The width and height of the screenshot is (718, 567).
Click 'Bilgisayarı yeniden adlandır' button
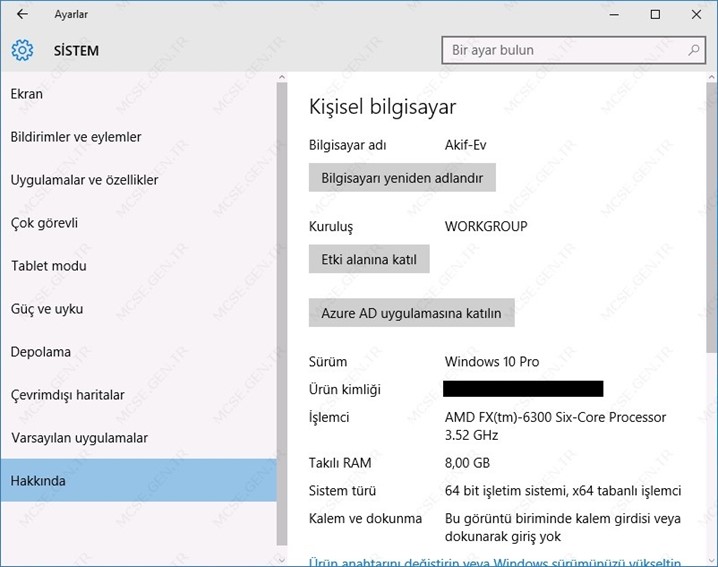point(402,178)
